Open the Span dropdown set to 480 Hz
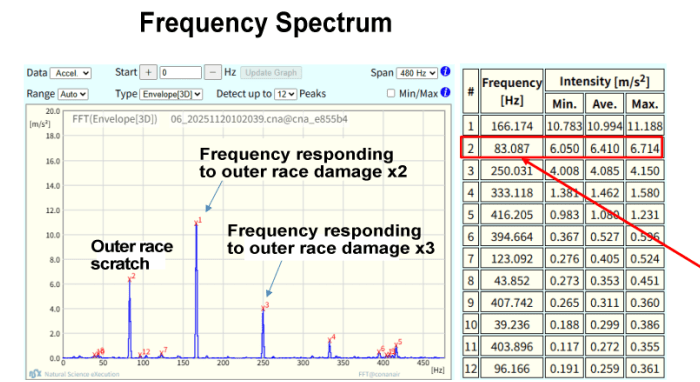This screenshot has width=700, height=382. pyautogui.click(x=417, y=73)
